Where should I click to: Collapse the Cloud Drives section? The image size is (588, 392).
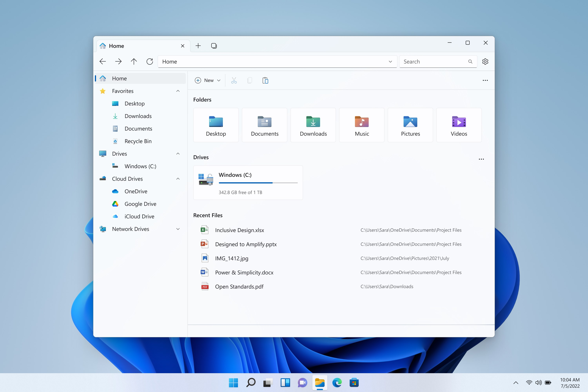(x=178, y=179)
